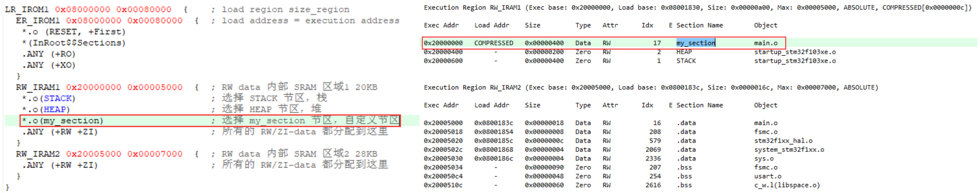This screenshot has width=980, height=193.
Task: Click the "*.o (RESET, +First)" line
Action: click(x=74, y=32)
